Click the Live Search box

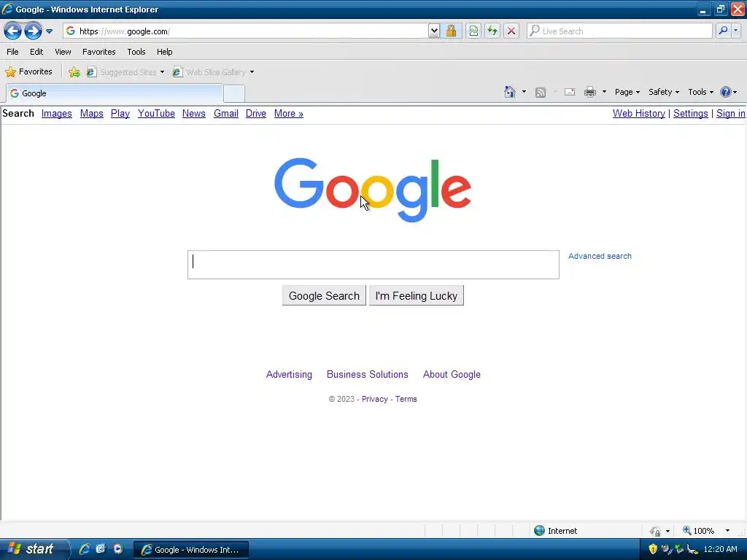pos(619,31)
